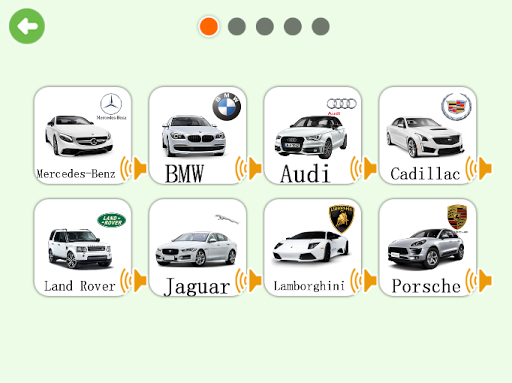Play the Lamborghini speaker sound icon
Image resolution: width=512 pixels, height=383 pixels.
click(x=363, y=281)
